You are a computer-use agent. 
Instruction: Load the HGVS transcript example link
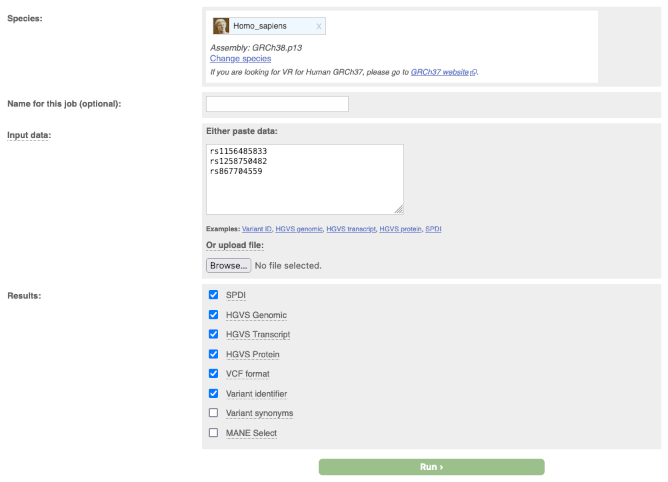pos(351,229)
